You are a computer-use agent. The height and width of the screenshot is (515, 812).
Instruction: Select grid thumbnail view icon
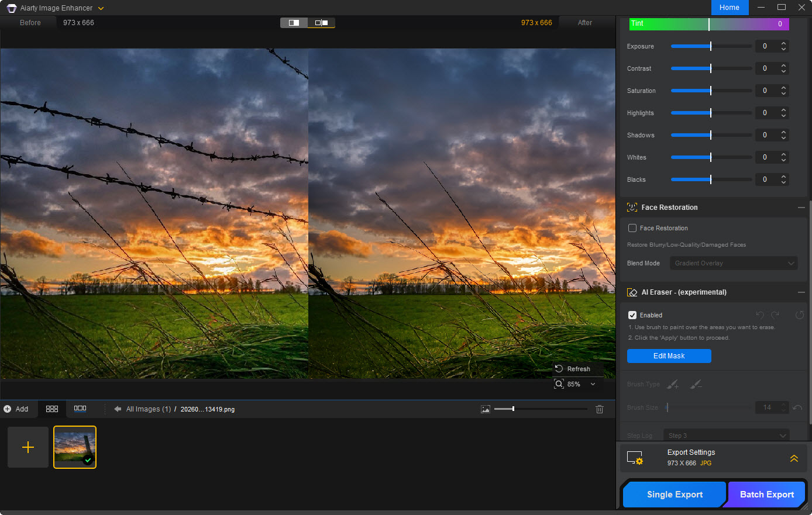pos(52,409)
